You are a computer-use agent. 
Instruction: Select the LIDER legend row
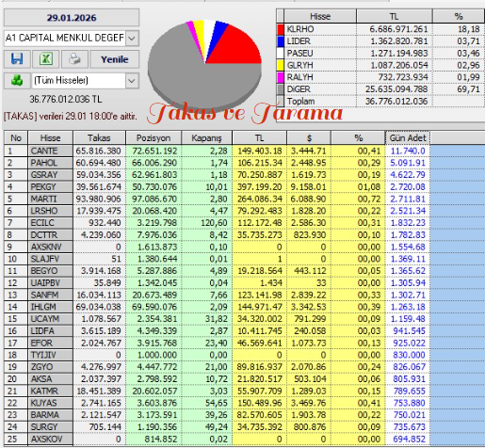pos(380,41)
